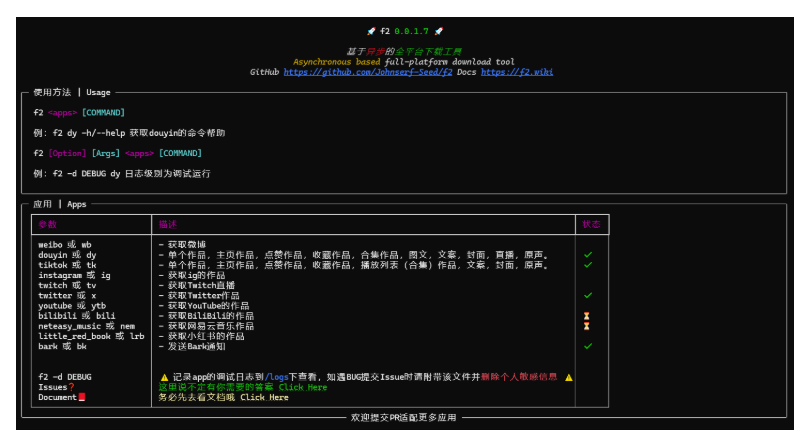Click the rocket icon right of version 0.0.1.7
The width and height of the screenshot is (805, 435).
tap(438, 31)
